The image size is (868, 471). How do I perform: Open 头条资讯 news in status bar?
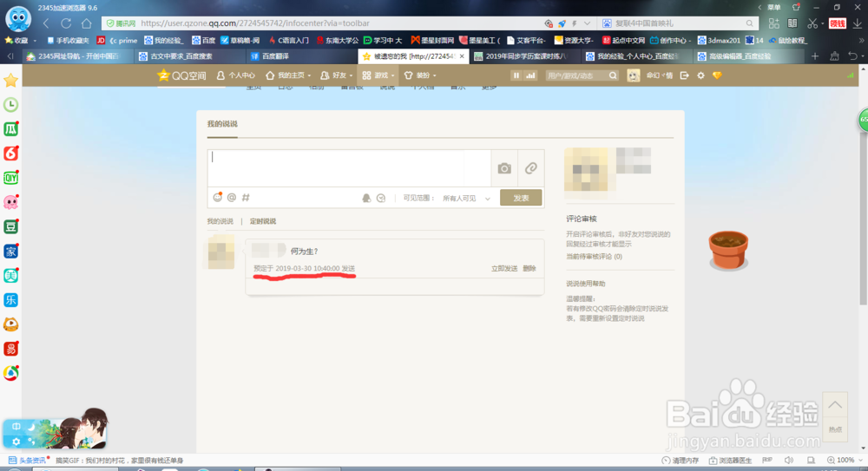click(28, 460)
